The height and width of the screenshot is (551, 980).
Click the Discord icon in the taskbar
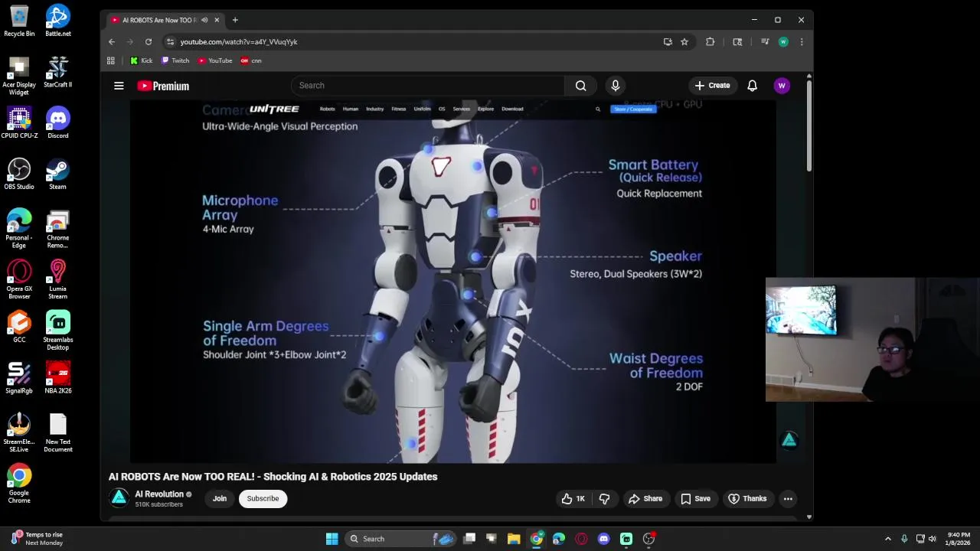[x=603, y=539]
